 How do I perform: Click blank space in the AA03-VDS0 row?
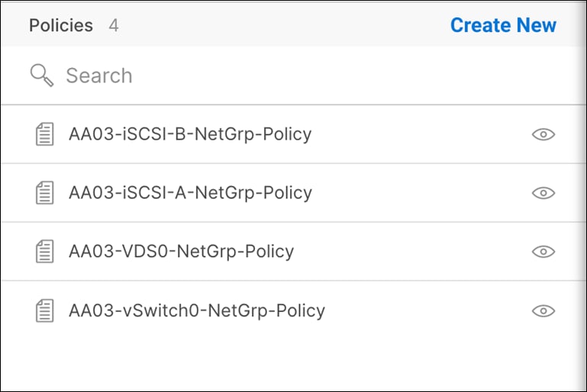coord(412,251)
